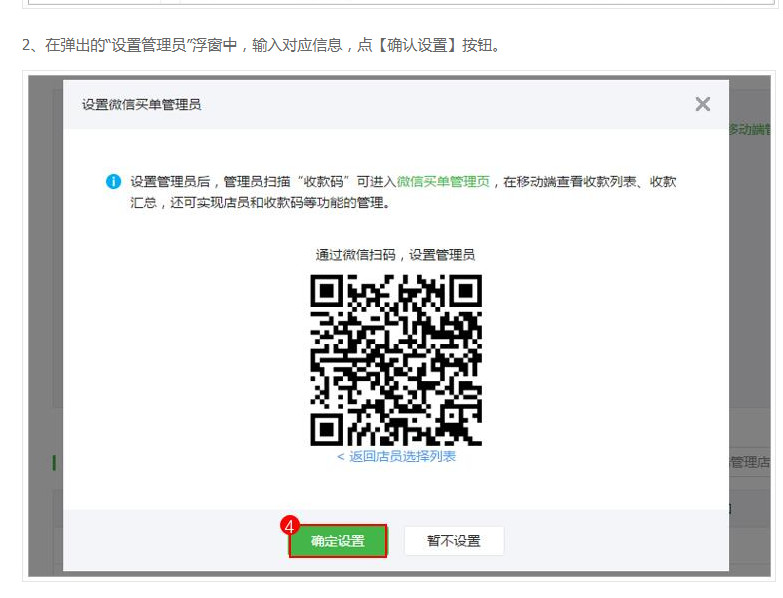The width and height of the screenshot is (783, 598).
Task: Click the QR code image
Action: point(396,360)
